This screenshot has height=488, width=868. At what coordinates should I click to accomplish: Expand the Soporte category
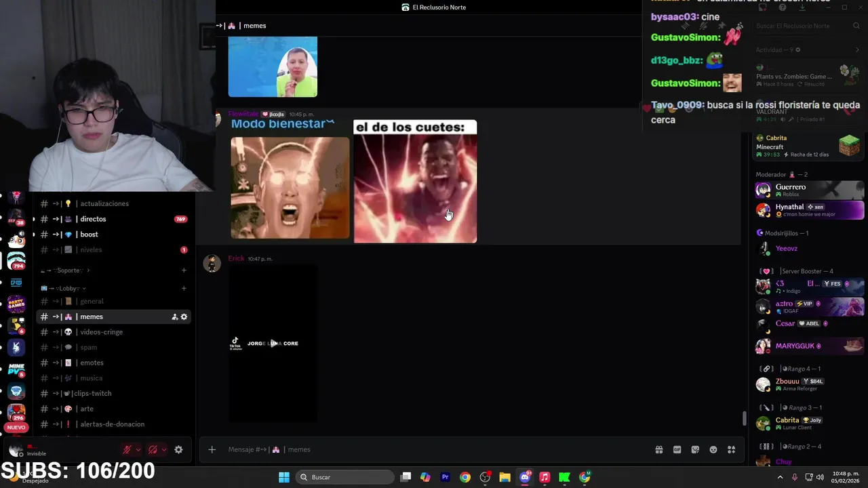(66, 270)
